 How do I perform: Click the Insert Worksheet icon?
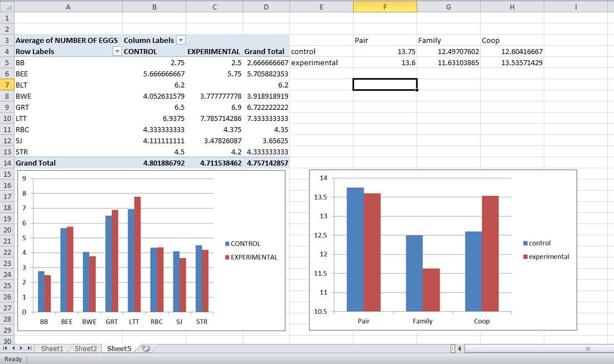click(146, 348)
